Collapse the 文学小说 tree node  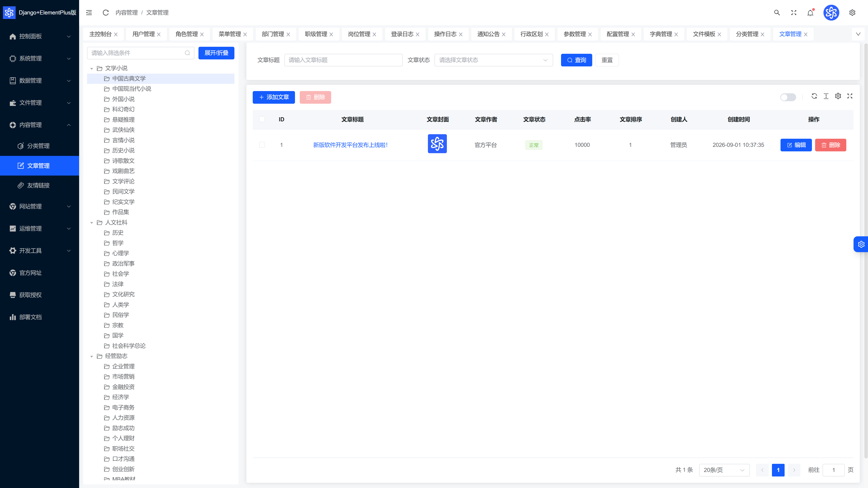(91, 68)
